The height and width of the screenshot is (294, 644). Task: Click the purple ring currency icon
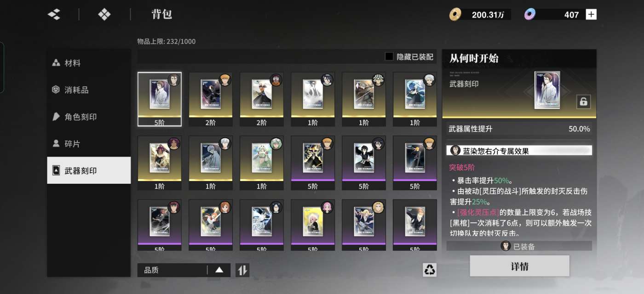[x=530, y=15]
